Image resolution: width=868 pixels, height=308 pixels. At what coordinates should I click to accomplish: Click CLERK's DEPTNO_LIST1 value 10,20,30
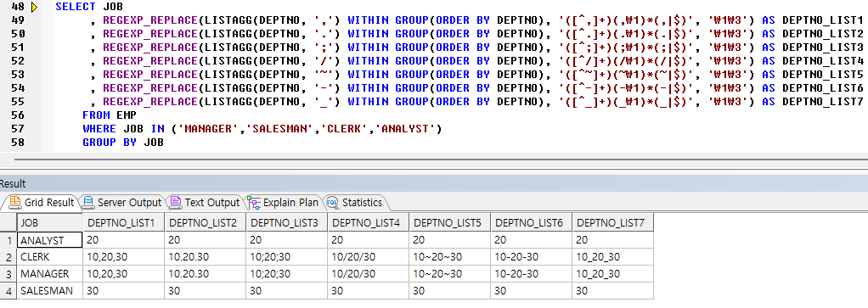[x=123, y=257]
